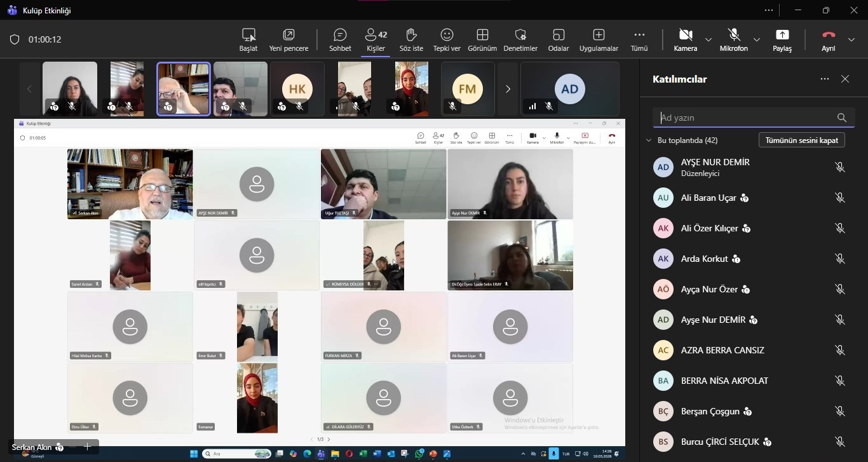Screen dimensions: 868x462
Task: Toggle the Kamera on or off
Action: [x=685, y=39]
